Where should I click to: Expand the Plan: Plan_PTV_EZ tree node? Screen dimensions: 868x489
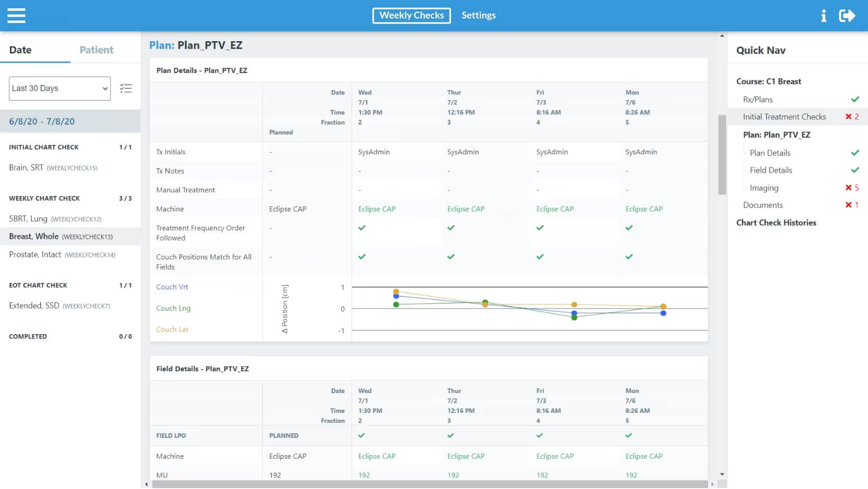coord(776,135)
